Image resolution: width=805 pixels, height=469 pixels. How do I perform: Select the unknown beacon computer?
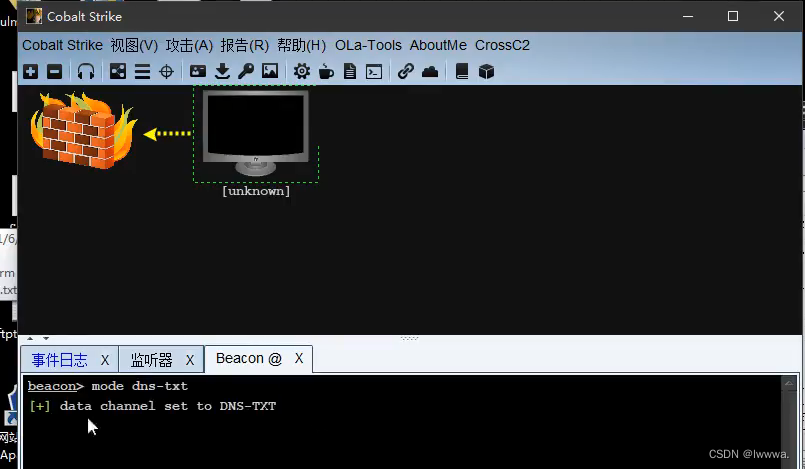256,133
